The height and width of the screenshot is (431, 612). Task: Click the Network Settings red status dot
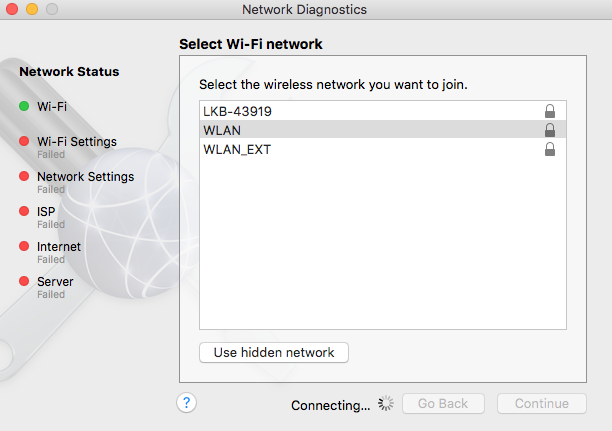pos(23,177)
